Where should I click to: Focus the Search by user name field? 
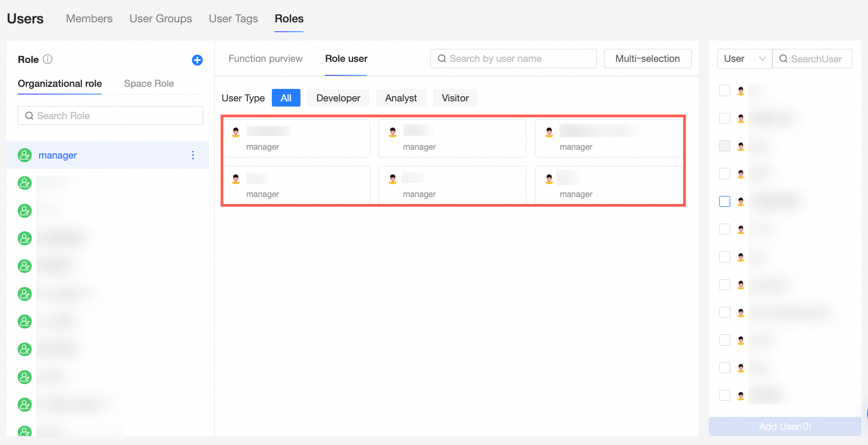[x=514, y=59]
